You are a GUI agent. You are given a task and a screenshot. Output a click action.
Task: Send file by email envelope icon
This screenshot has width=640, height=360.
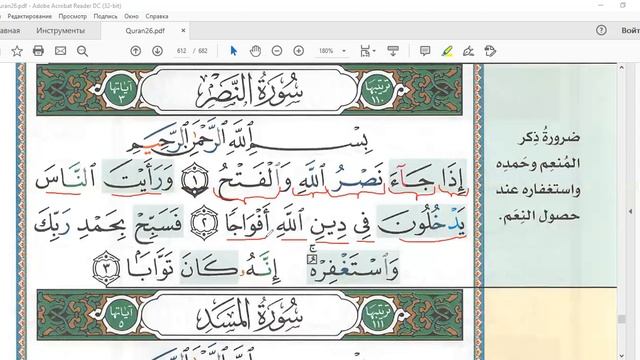pyautogui.click(x=60, y=51)
